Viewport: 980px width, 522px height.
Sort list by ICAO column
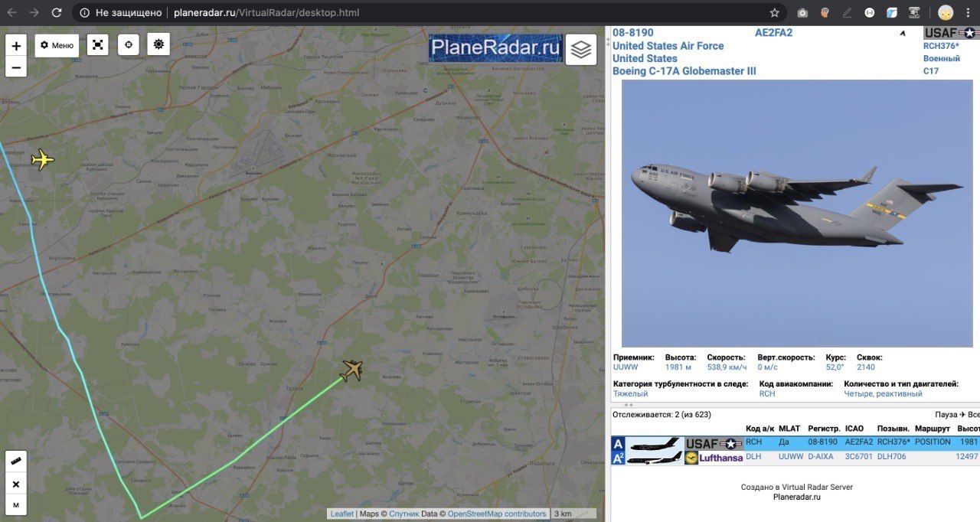854,429
